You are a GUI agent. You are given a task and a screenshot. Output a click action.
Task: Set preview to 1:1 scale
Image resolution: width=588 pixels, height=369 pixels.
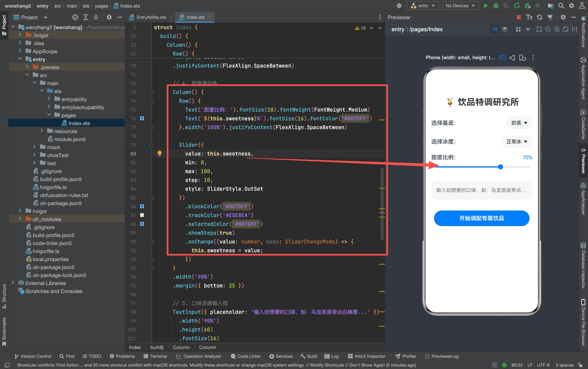(x=575, y=29)
